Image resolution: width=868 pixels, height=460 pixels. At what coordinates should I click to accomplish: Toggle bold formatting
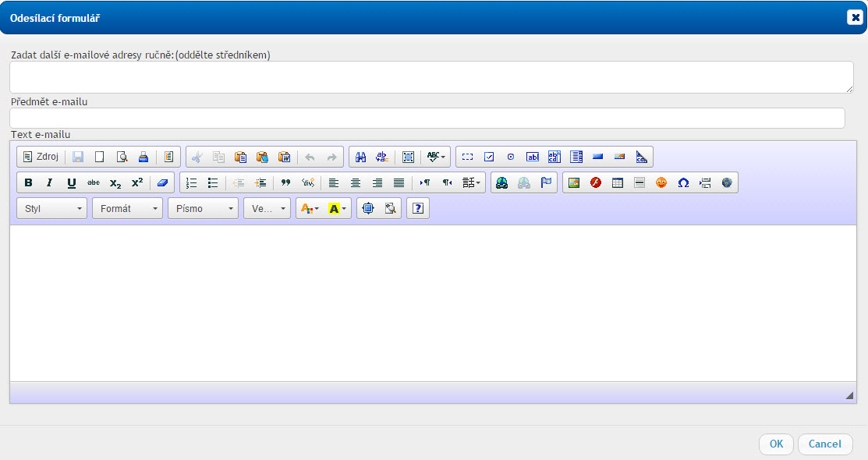(x=29, y=183)
